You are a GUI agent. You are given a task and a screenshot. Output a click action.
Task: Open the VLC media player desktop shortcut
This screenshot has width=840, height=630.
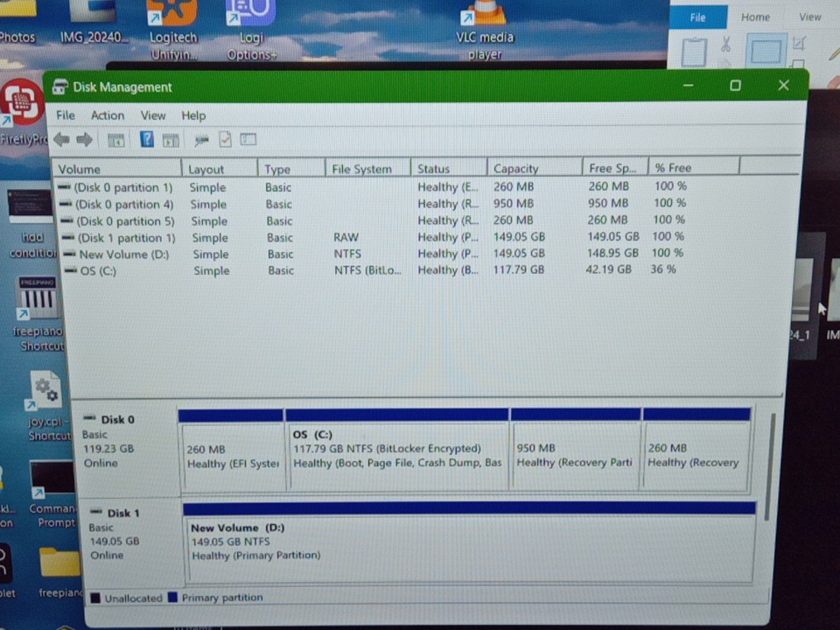485,30
